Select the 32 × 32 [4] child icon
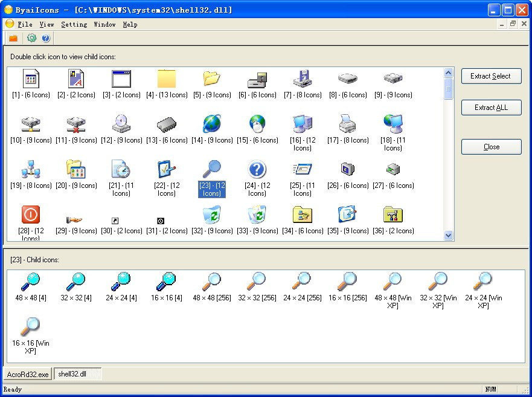This screenshot has width=532, height=397. (x=76, y=282)
